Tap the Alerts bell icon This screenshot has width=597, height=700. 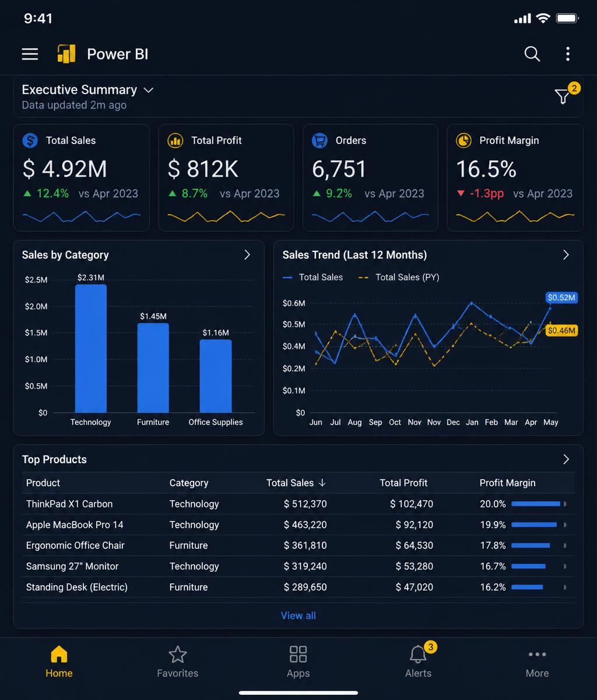coord(418,654)
